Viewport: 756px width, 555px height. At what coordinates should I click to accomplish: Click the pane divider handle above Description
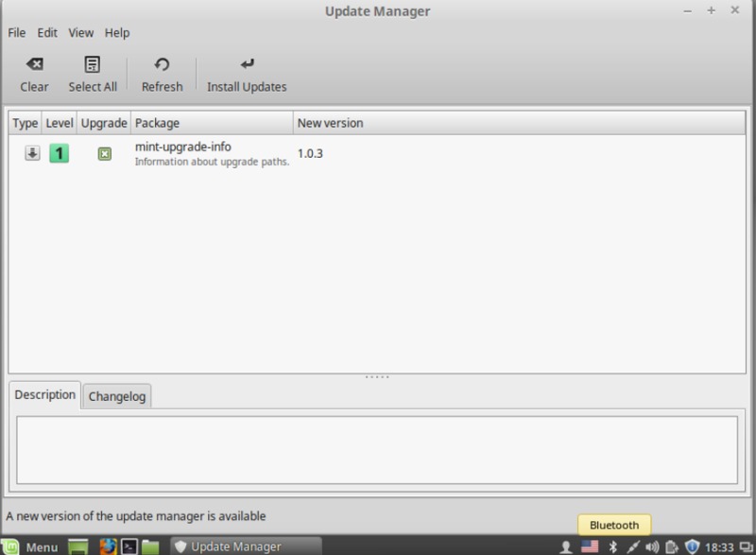pos(377,376)
